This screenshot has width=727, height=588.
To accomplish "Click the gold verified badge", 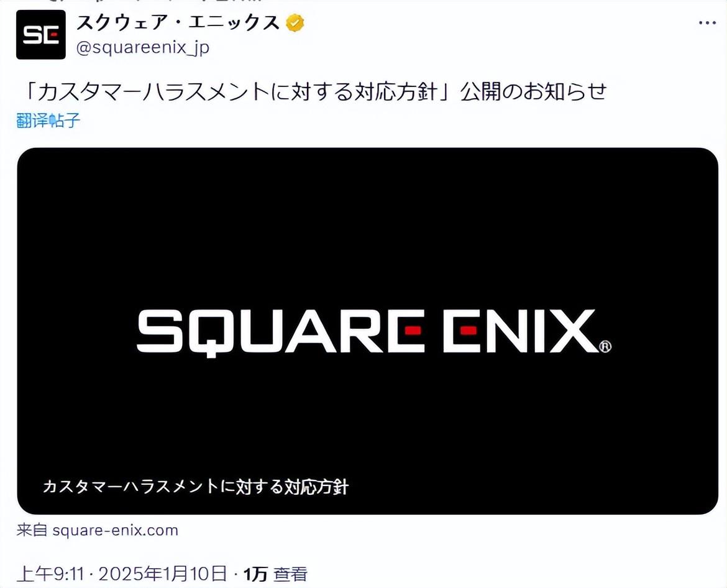I will (x=295, y=23).
